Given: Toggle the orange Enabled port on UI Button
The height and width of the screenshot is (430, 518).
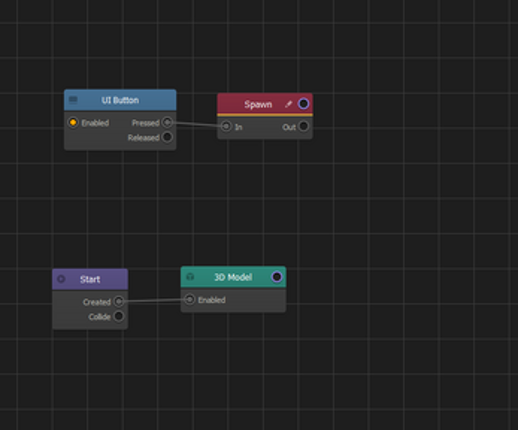Looking at the screenshot, I should pyautogui.click(x=73, y=122).
